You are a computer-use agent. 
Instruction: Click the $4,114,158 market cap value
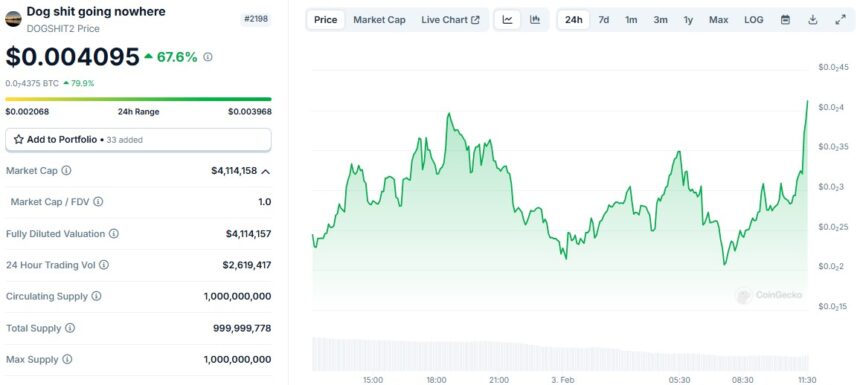pyautogui.click(x=234, y=171)
